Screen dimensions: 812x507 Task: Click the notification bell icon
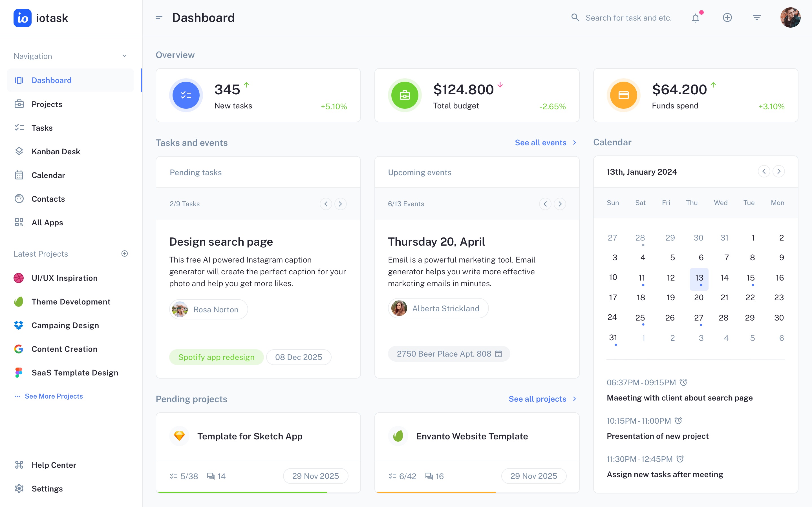click(x=696, y=18)
